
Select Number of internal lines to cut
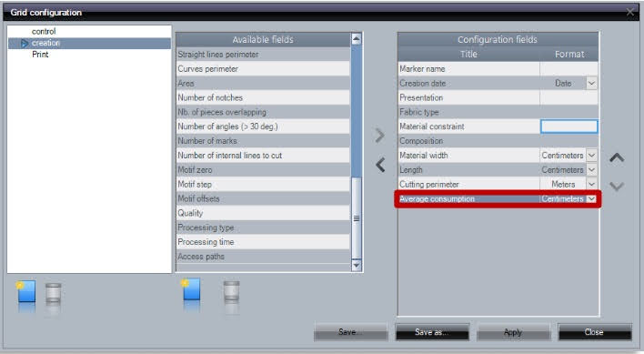click(x=263, y=156)
